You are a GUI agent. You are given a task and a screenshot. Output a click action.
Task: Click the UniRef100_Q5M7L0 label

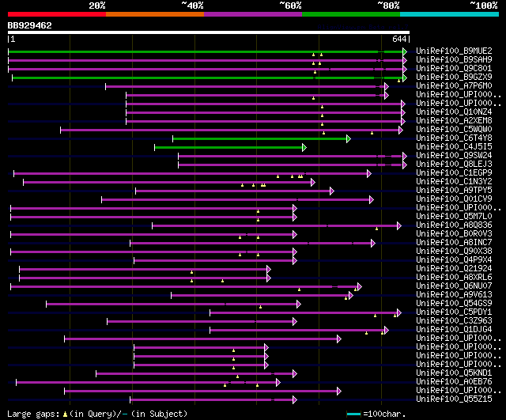(454, 216)
